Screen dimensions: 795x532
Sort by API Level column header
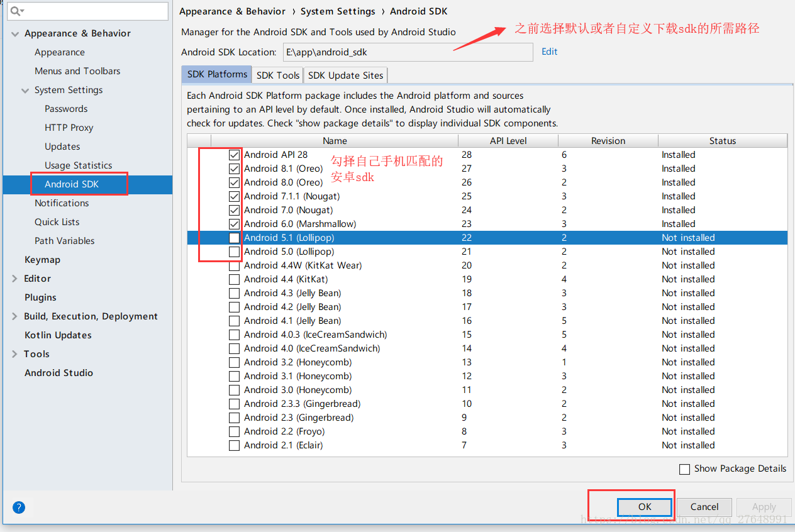click(508, 141)
